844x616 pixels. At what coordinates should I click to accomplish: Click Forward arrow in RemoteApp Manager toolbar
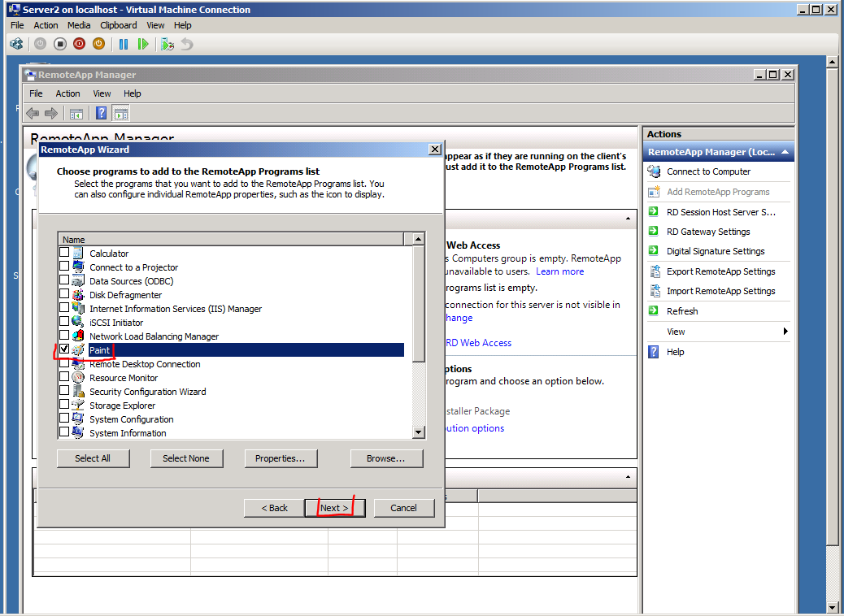(x=51, y=113)
